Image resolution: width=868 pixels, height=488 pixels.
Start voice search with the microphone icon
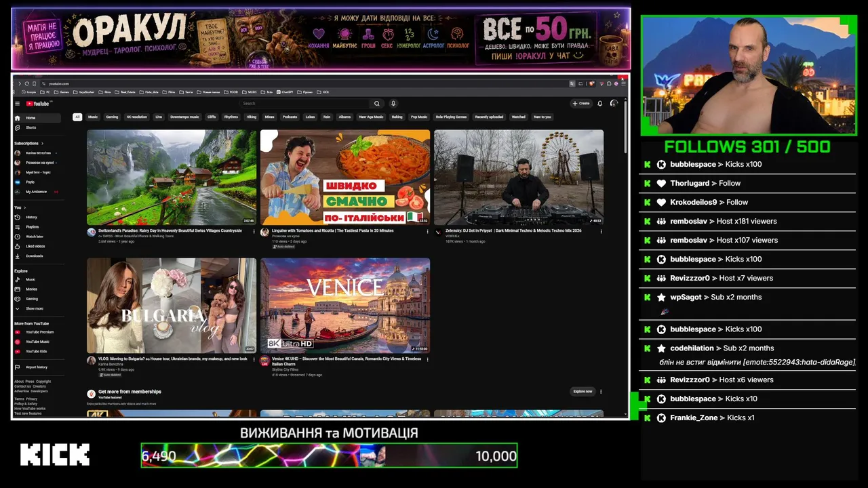393,104
